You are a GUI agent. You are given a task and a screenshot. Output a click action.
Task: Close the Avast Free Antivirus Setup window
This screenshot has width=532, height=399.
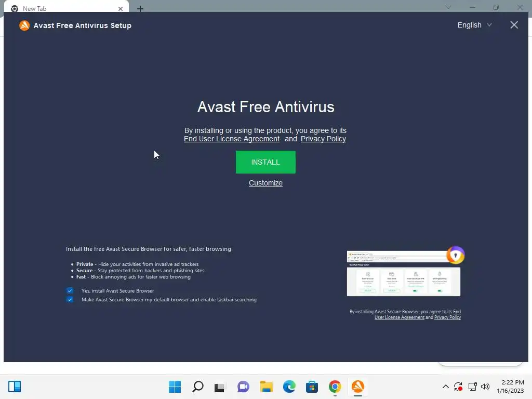click(x=514, y=25)
